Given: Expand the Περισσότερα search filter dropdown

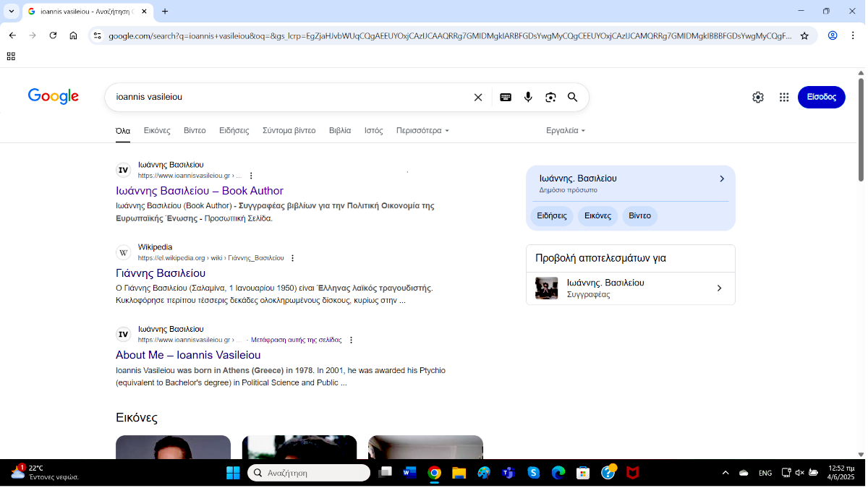Looking at the screenshot, I should tap(422, 131).
